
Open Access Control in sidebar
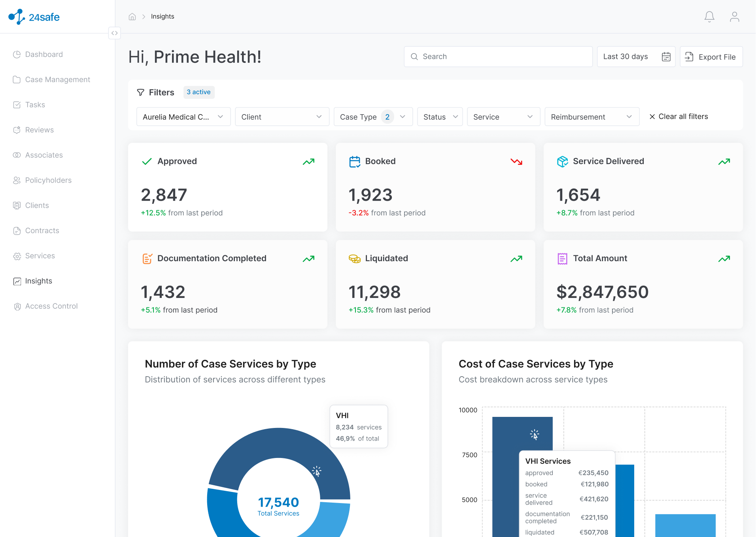(x=51, y=306)
